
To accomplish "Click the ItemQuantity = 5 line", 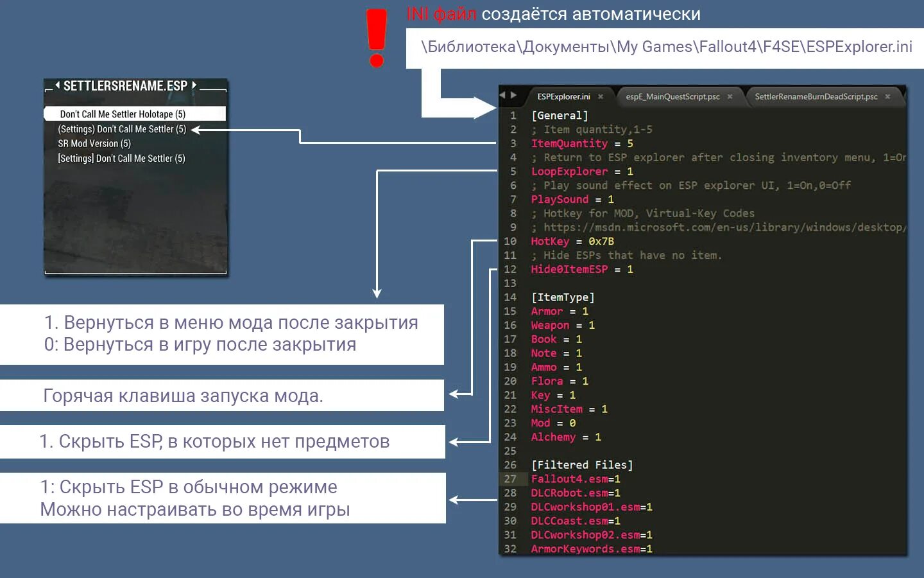I will click(582, 143).
